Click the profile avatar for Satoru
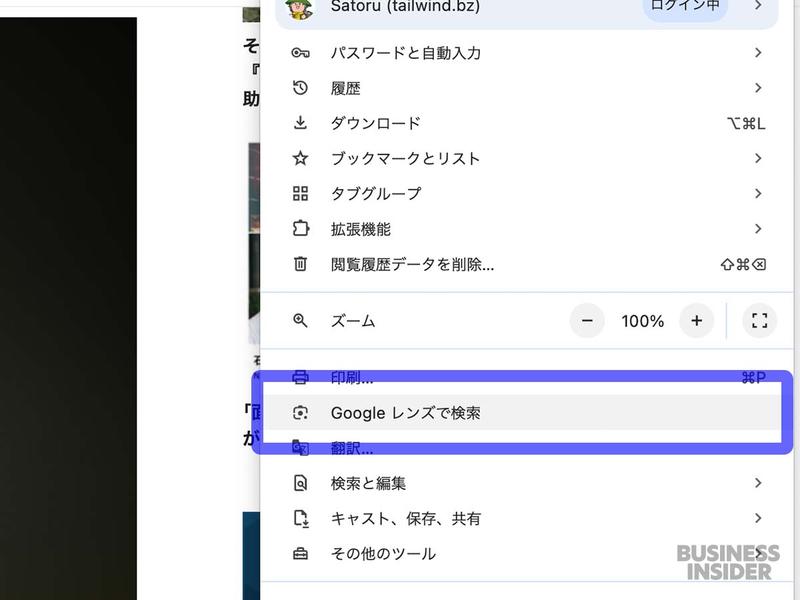 (x=299, y=7)
